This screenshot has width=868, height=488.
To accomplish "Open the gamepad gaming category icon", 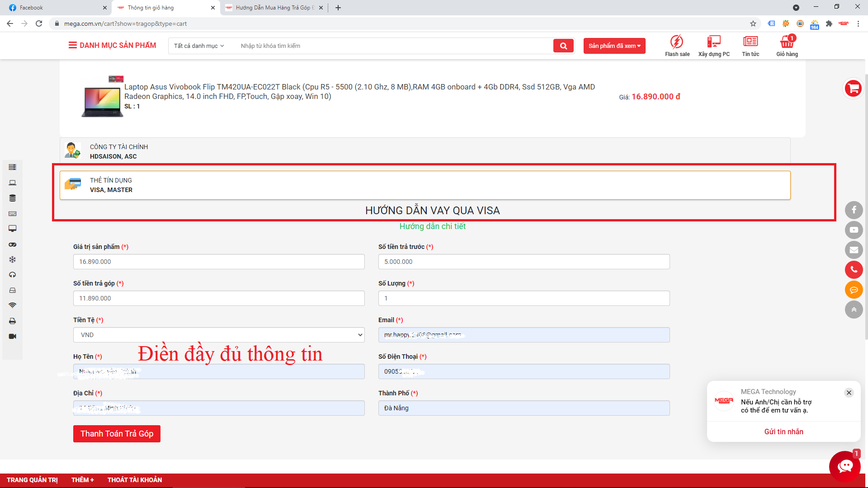I will pyautogui.click(x=12, y=244).
